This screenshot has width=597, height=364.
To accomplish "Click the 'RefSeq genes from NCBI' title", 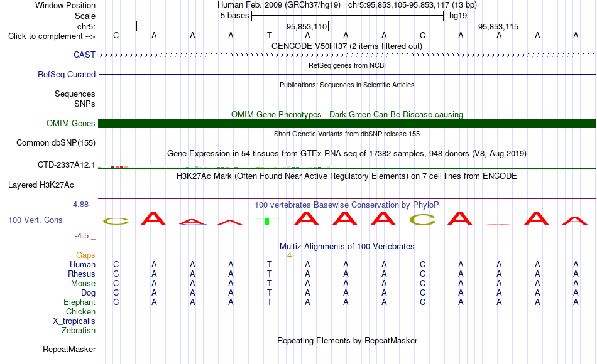I will click(347, 65).
